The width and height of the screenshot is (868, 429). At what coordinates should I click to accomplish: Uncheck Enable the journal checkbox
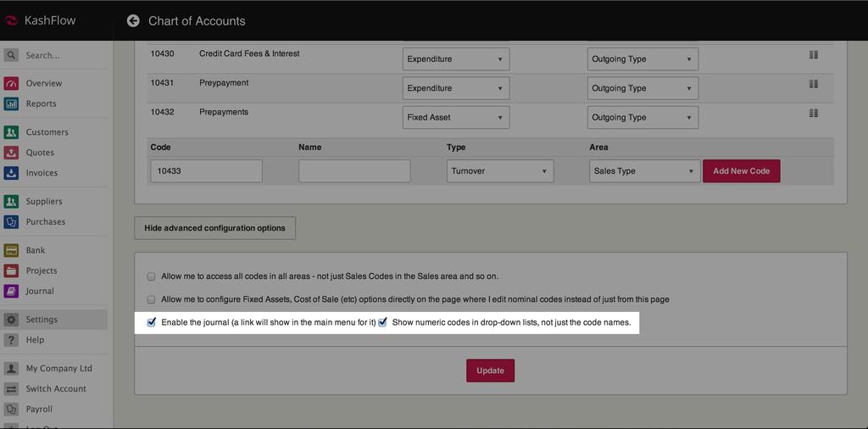(x=152, y=322)
